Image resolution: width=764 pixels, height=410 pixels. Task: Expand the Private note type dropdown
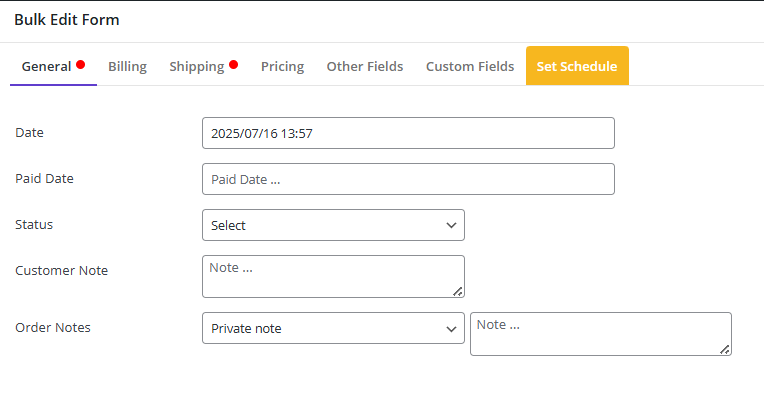coord(333,328)
